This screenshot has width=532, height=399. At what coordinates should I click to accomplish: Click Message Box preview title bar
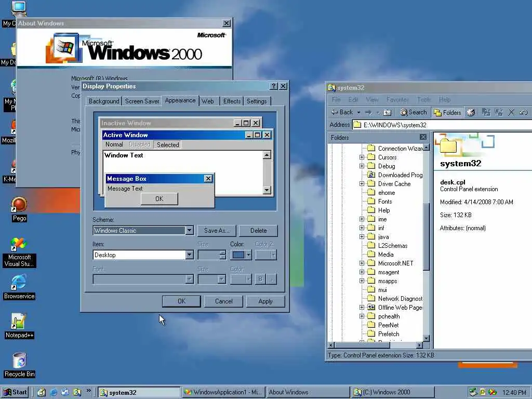click(159, 179)
